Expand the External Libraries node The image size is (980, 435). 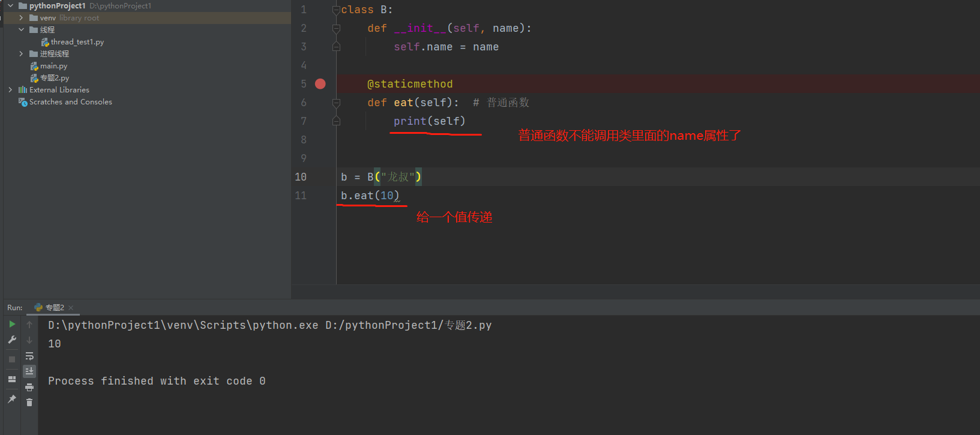point(10,90)
